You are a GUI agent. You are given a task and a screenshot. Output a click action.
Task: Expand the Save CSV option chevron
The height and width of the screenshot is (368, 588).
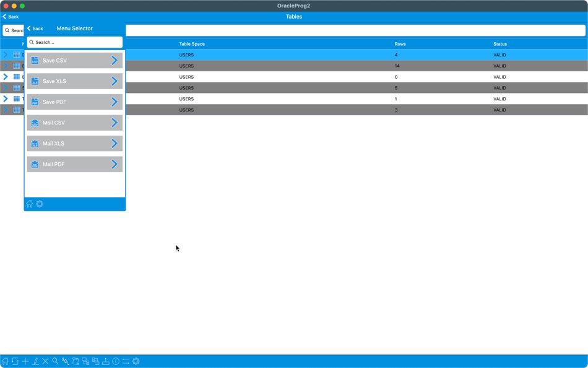[114, 60]
